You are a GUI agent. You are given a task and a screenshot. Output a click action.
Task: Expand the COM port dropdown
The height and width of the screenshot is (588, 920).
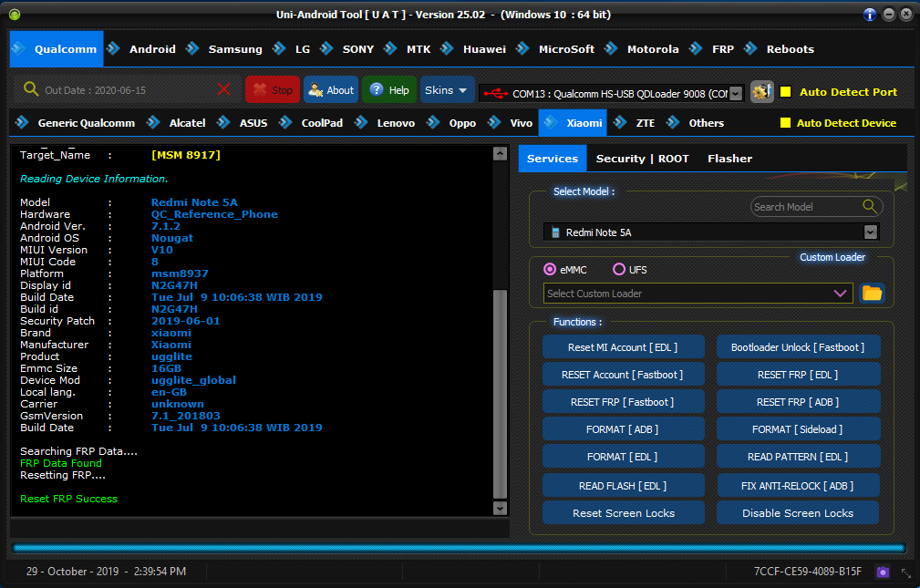pos(736,94)
